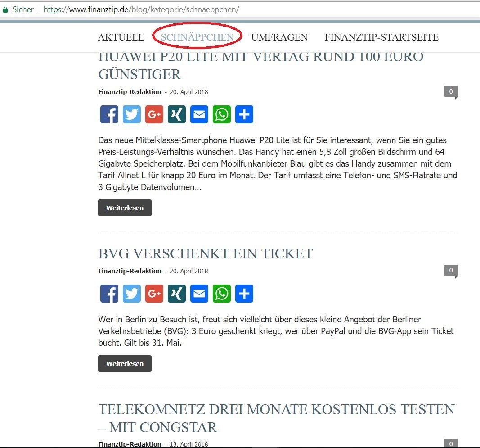Click the 13. April 2018 date of Telekomnetz article
Viewport: 480px width, 448px height.
click(189, 444)
